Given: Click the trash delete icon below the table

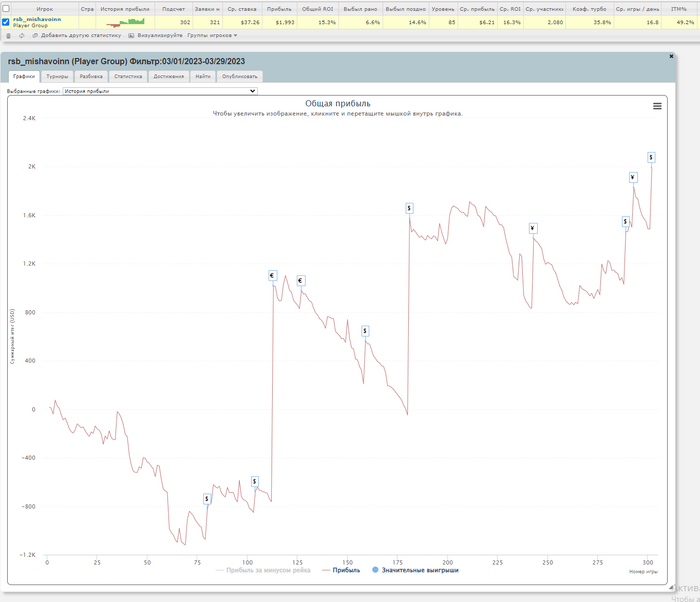Looking at the screenshot, I should point(8,36).
